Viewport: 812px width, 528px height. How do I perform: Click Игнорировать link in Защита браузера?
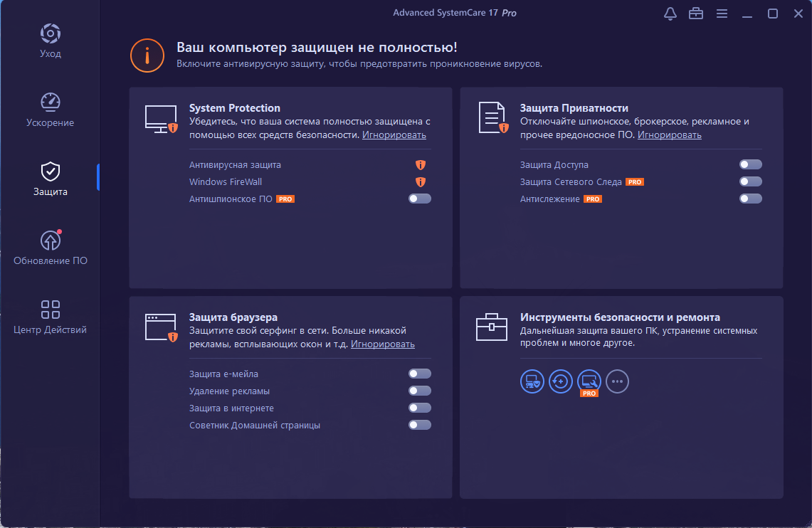point(383,344)
